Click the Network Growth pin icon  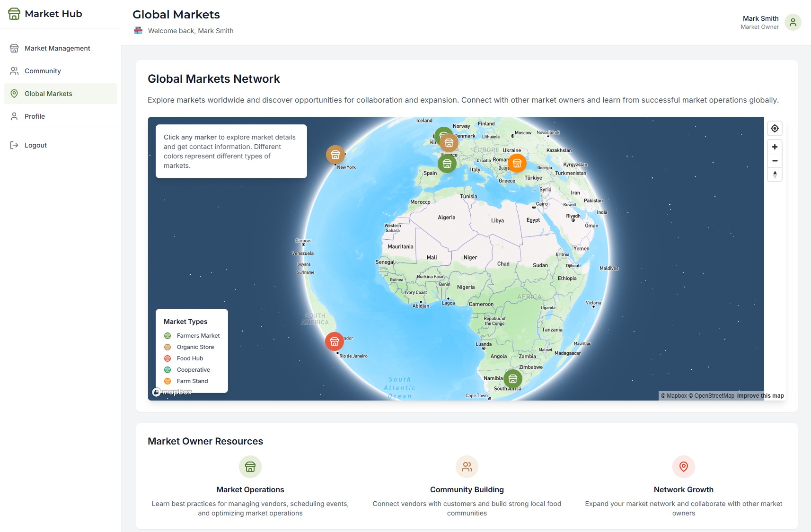683,467
